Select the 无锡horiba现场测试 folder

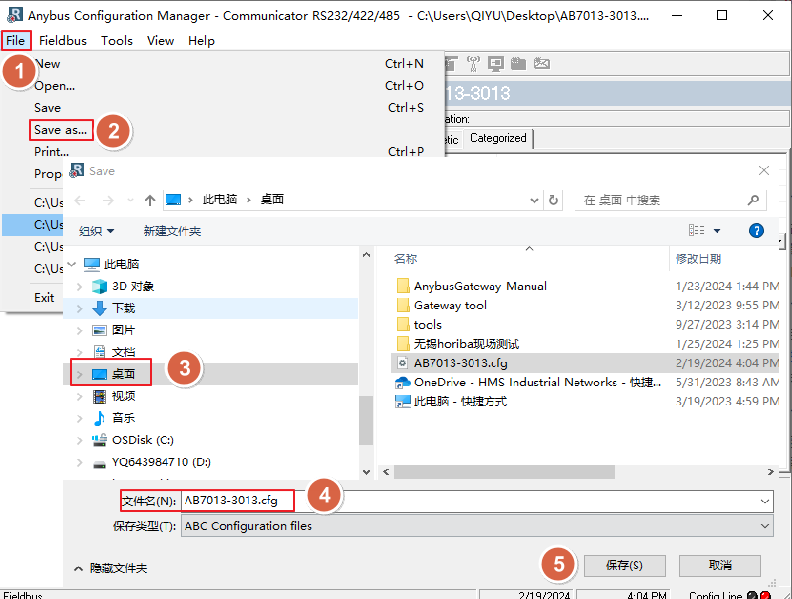pos(466,344)
